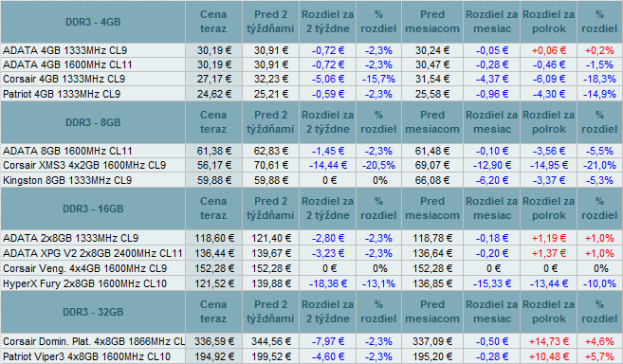Select Corsair Veng. 4x4GB 1600MHz CL9 row label
The image size is (623, 364).
[x=84, y=268]
